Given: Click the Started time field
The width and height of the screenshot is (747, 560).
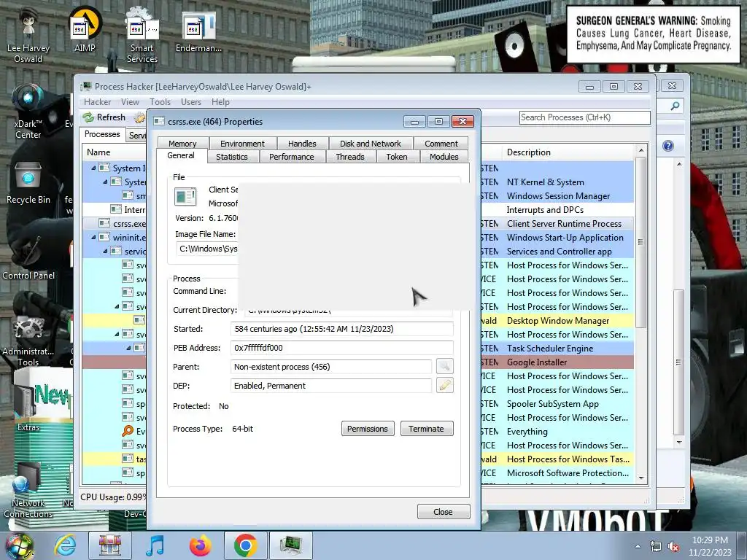Looking at the screenshot, I should [x=341, y=329].
